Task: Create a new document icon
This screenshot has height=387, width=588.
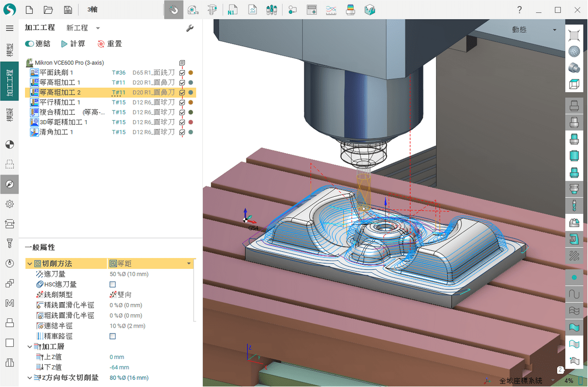Action: point(29,10)
